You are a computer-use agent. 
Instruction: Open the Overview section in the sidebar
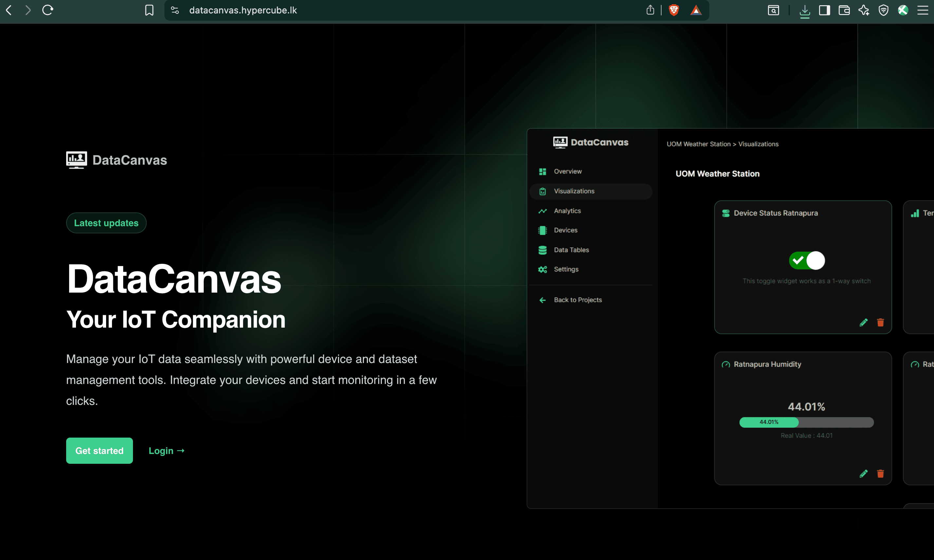point(568,171)
